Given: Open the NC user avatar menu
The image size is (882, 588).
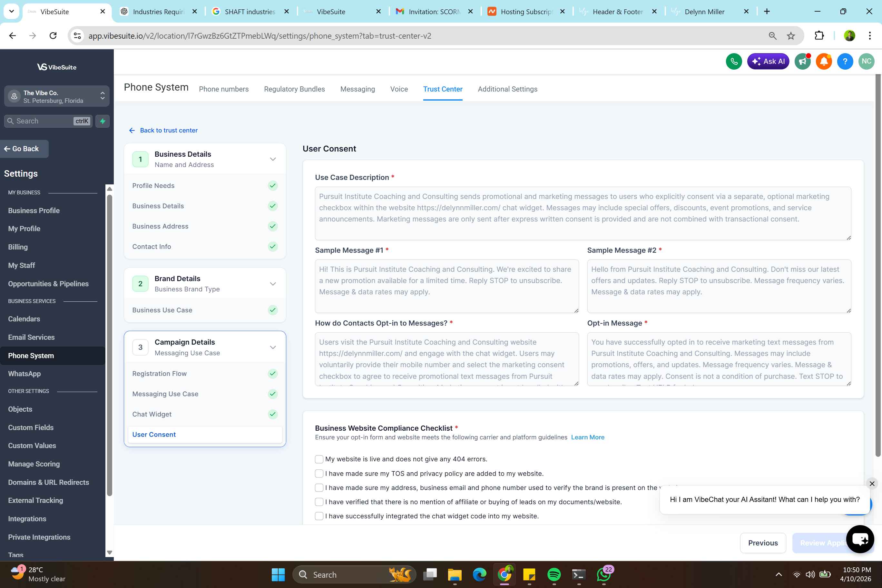Looking at the screenshot, I should tap(866, 62).
